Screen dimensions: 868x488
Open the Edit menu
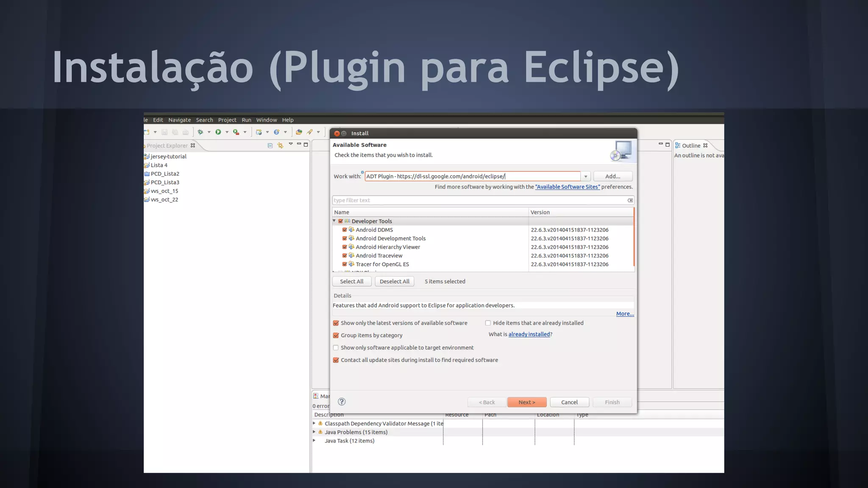coord(158,120)
